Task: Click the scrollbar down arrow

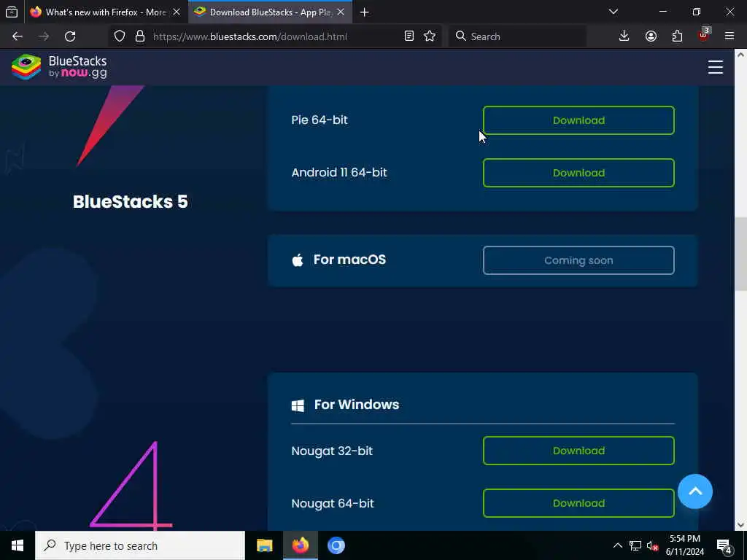Action: click(x=740, y=525)
